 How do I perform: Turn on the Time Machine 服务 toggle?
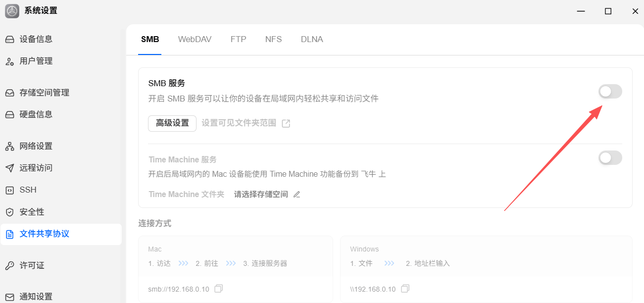[x=610, y=158]
